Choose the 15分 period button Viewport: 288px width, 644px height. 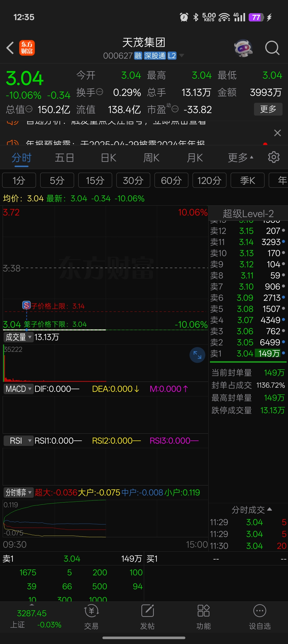pyautogui.click(x=95, y=180)
